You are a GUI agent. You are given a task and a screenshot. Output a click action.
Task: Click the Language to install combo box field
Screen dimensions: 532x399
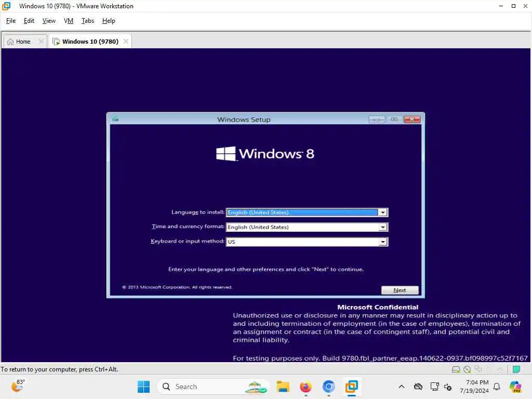(x=307, y=212)
